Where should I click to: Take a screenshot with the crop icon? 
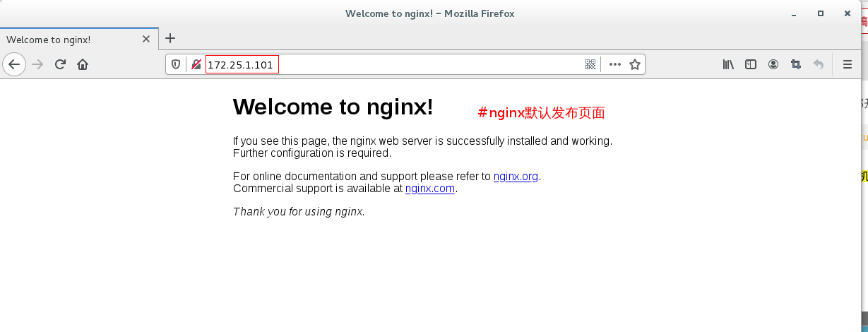coord(796,64)
